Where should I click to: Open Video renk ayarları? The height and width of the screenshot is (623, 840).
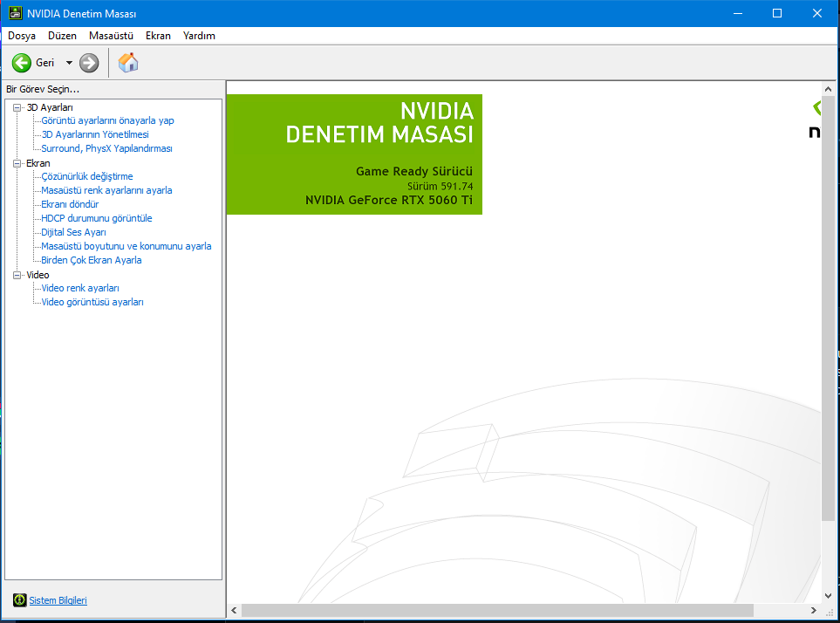pyautogui.click(x=80, y=288)
